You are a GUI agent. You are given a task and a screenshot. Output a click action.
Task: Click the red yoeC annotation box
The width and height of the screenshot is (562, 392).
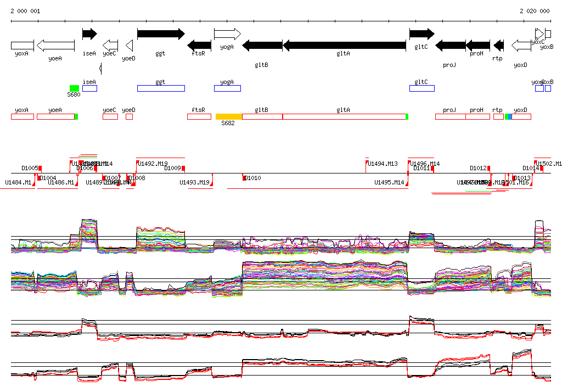pyautogui.click(x=110, y=116)
